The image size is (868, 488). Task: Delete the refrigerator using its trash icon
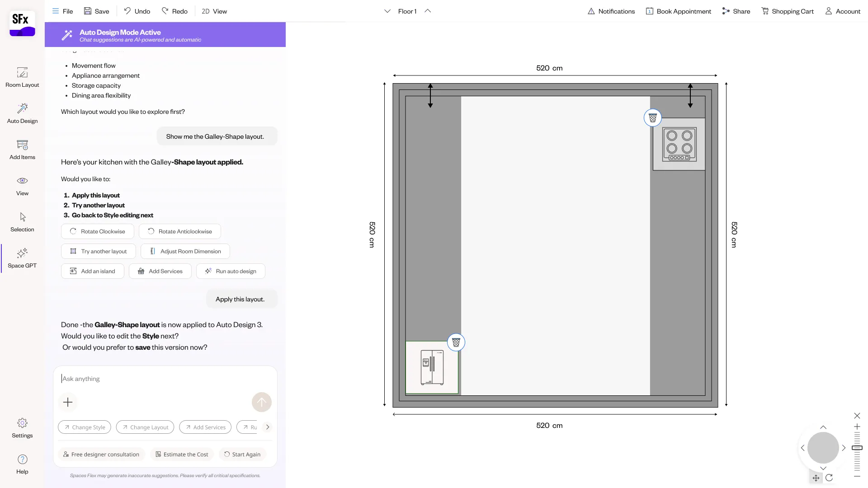point(456,343)
